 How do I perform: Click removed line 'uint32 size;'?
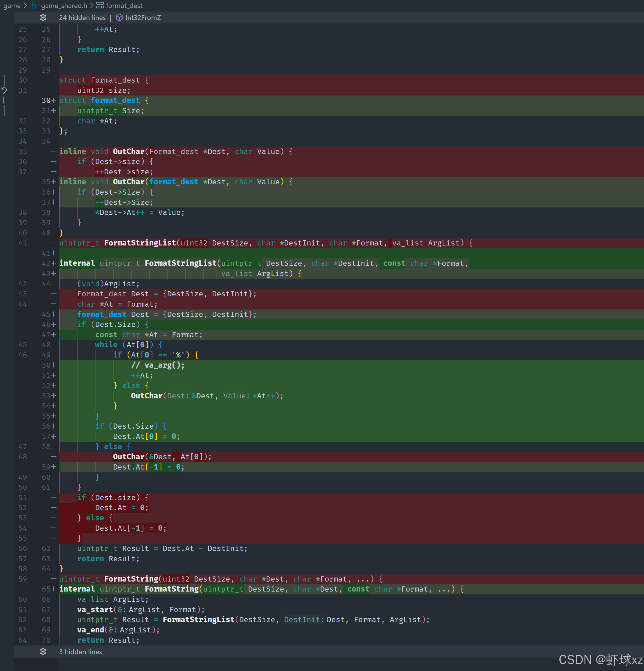(104, 91)
